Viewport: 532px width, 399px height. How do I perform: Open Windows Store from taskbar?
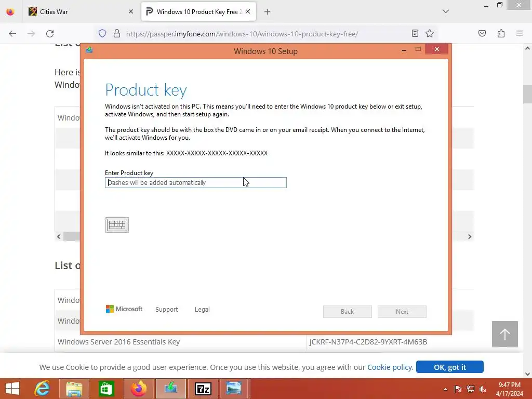[106, 389]
